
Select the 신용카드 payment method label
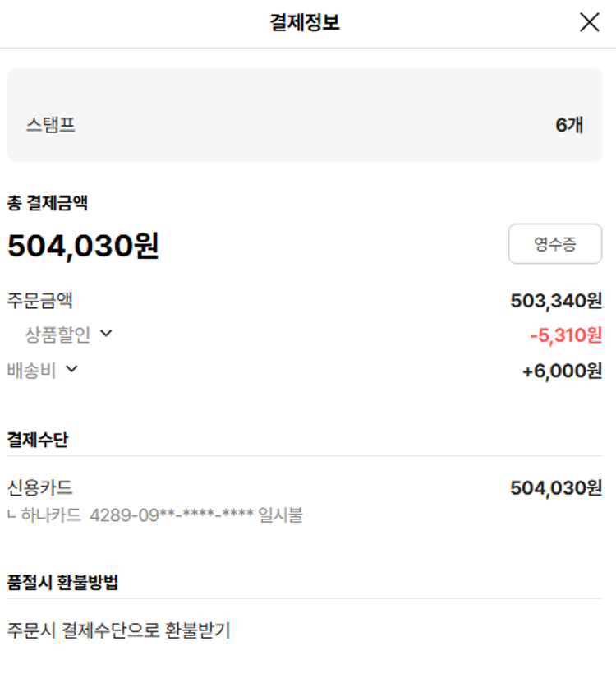pos(40,488)
